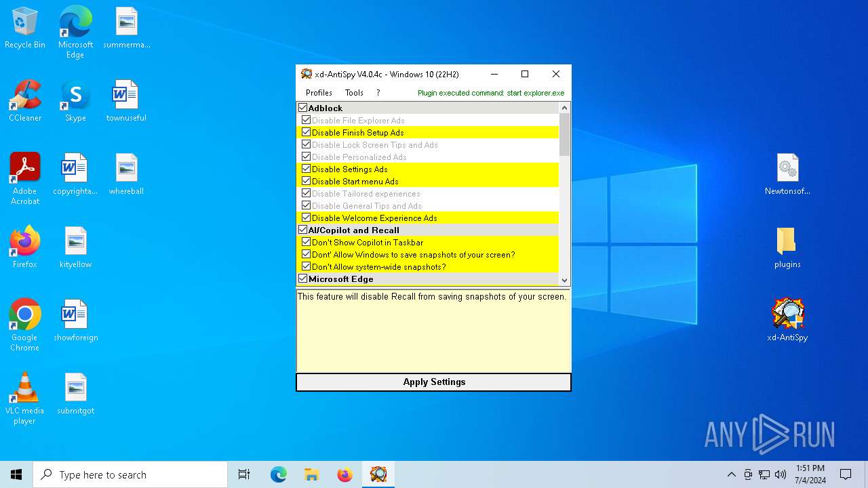Toggle the Microsoft Edge category checkbox
868x488 pixels.
(302, 279)
